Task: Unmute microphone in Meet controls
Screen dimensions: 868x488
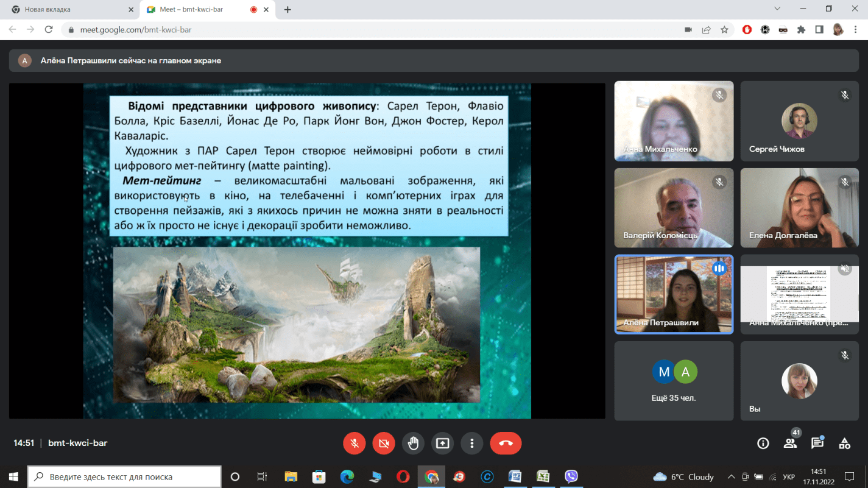Action: click(x=355, y=444)
